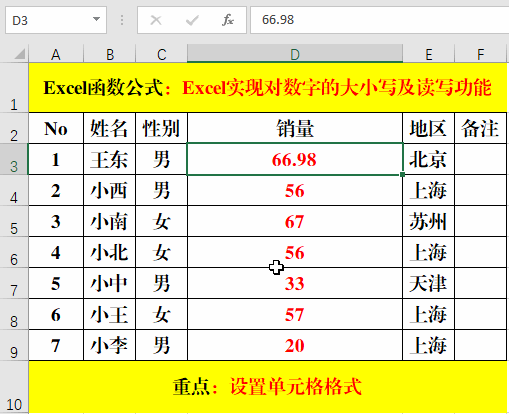Click the 销量 header cell

tap(295, 128)
